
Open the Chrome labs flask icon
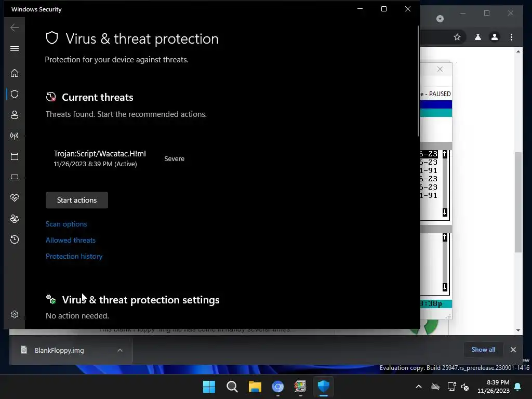tap(478, 37)
